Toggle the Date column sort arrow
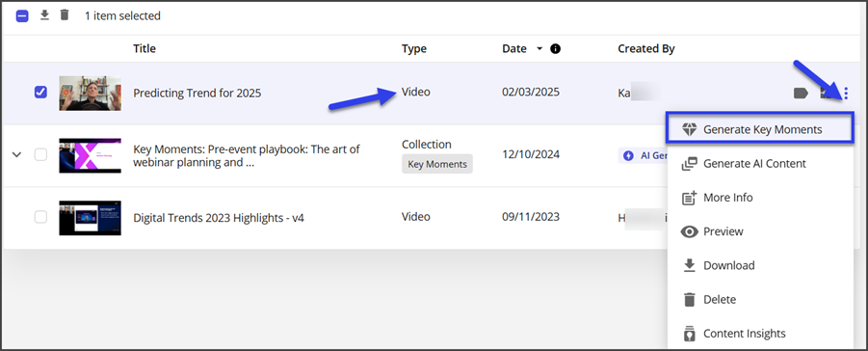This screenshot has height=351, width=868. pyautogui.click(x=539, y=49)
